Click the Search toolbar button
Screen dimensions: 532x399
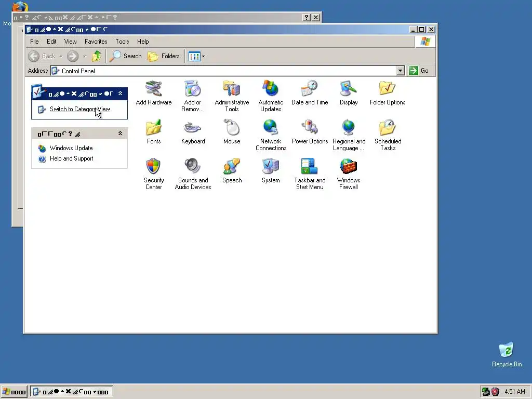click(x=126, y=56)
